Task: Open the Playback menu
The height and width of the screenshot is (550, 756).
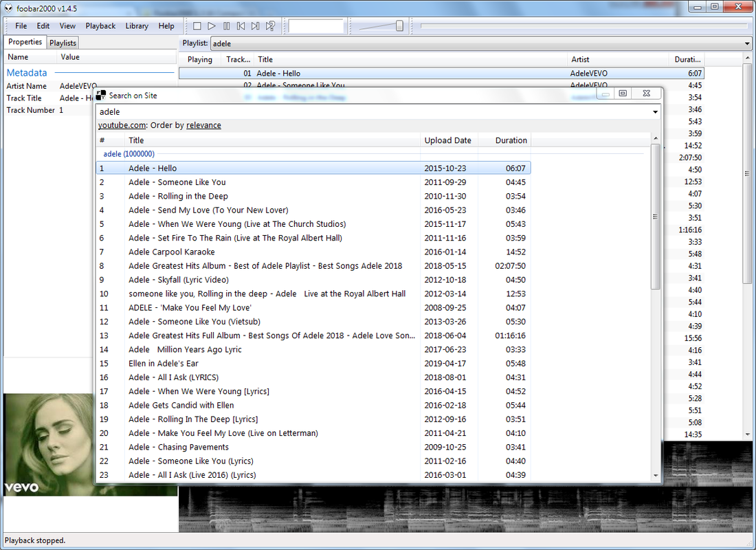Action: click(x=100, y=26)
